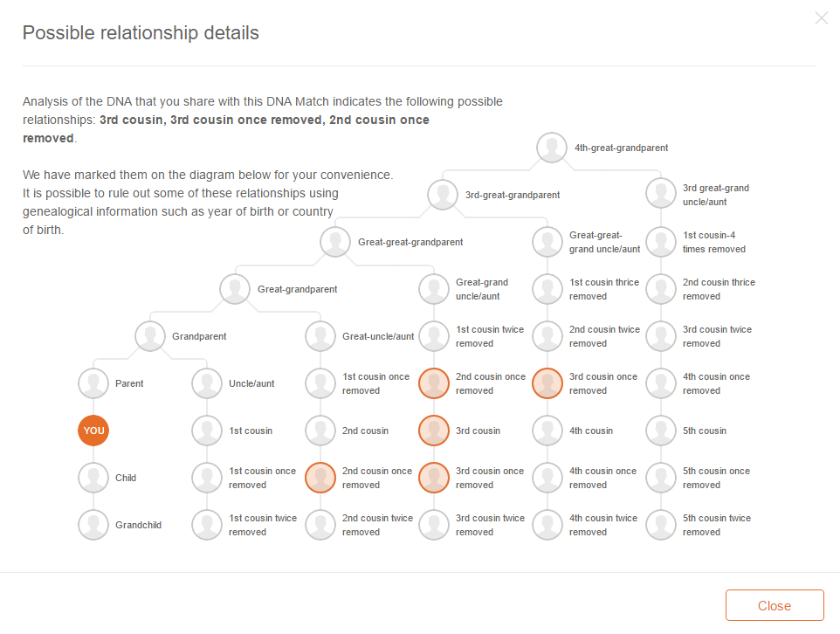Image resolution: width=840 pixels, height=634 pixels.
Task: Click the 5th cousin person icon
Action: click(661, 431)
